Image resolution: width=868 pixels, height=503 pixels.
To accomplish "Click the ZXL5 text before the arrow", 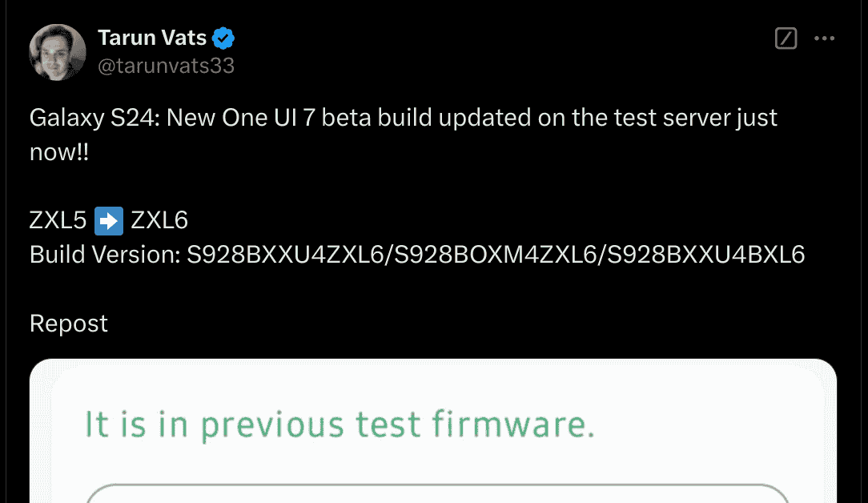I will (x=58, y=220).
